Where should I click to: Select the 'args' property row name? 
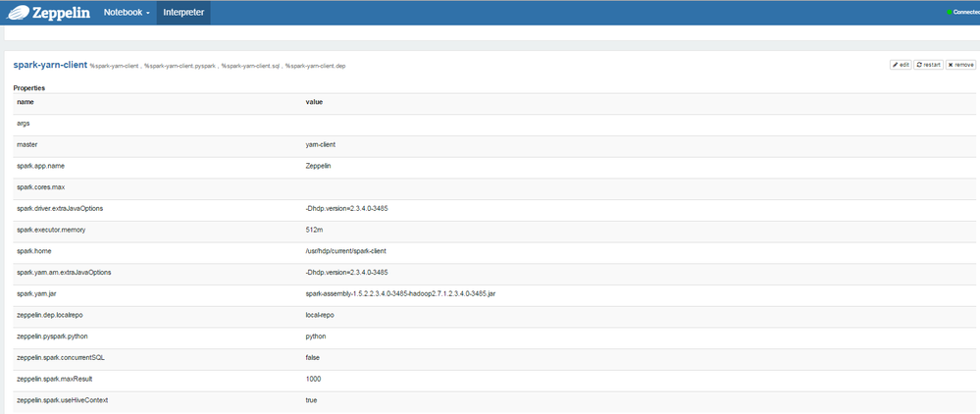[x=24, y=124]
